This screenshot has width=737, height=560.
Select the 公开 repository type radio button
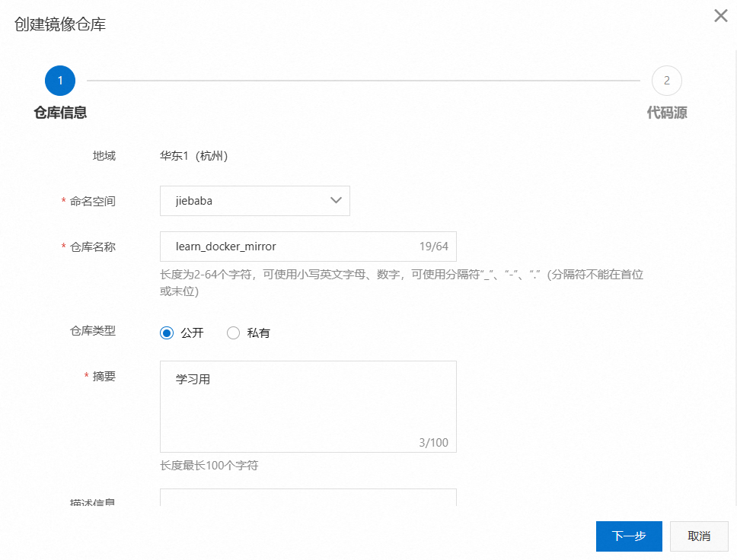pos(167,332)
